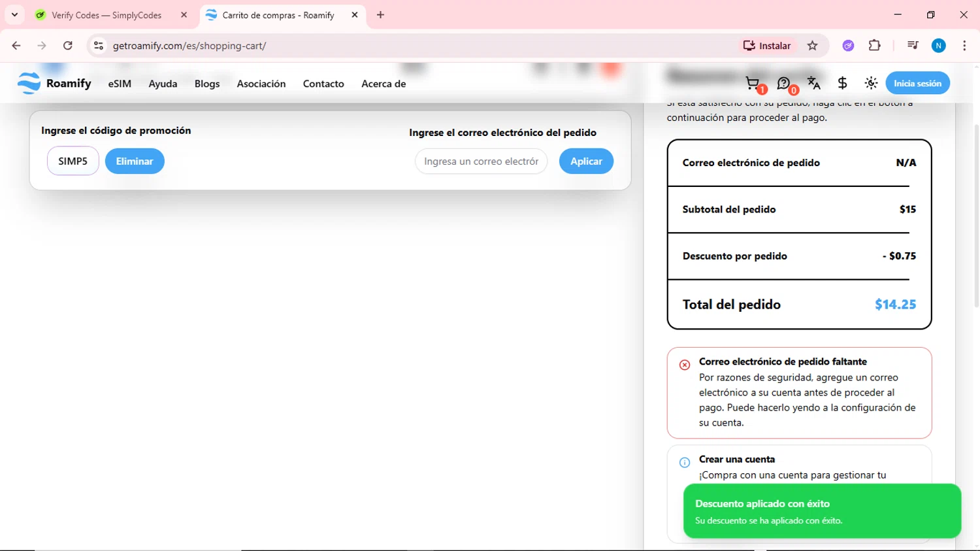The height and width of the screenshot is (551, 980).
Task: Open the language translation icon
Action: [813, 83]
